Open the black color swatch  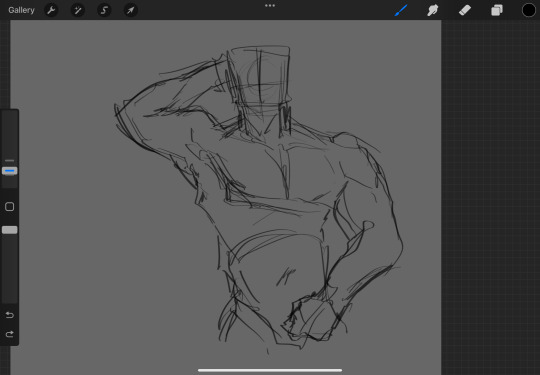click(x=529, y=10)
